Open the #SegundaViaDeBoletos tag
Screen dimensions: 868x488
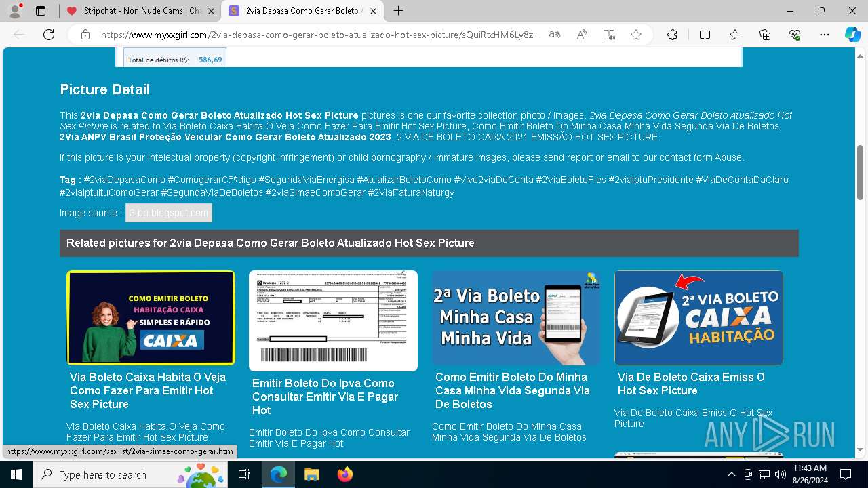pyautogui.click(x=212, y=192)
